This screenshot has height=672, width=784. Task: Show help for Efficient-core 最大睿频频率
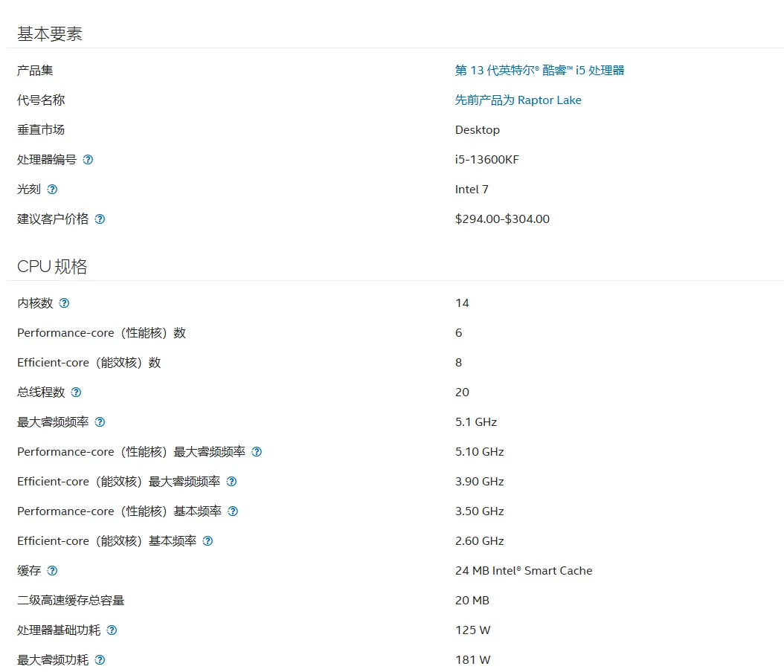(231, 482)
